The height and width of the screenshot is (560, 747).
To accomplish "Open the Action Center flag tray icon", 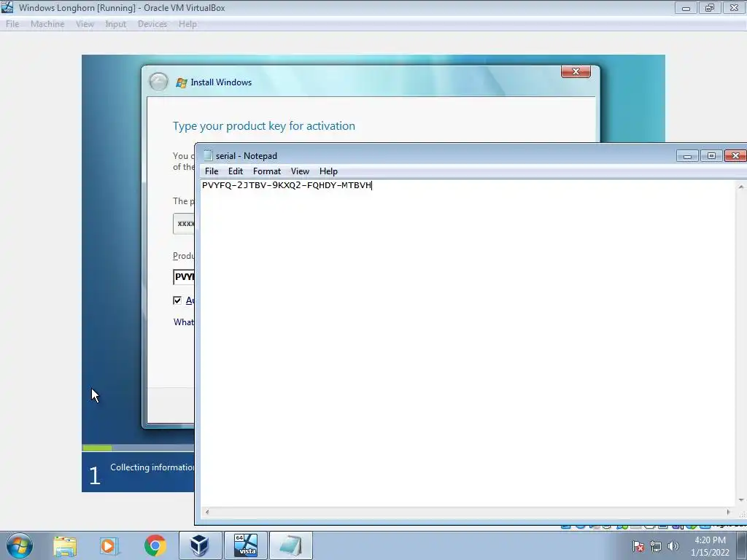I will point(638,546).
